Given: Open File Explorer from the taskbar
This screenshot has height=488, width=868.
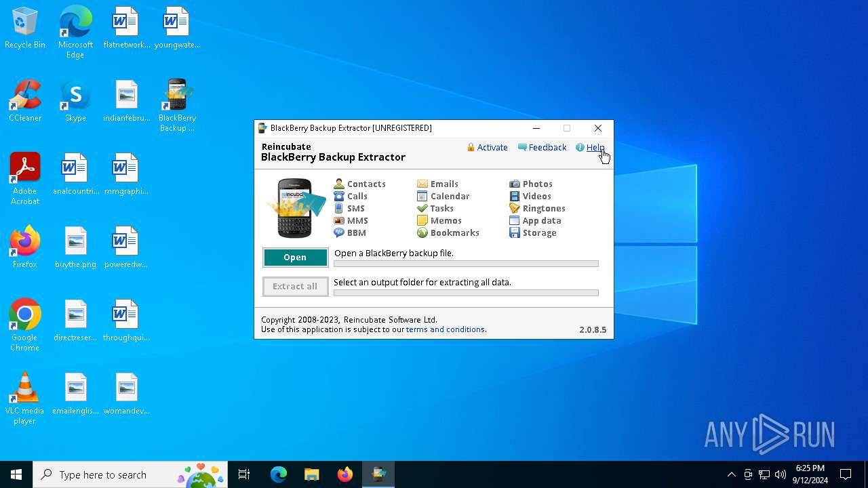Looking at the screenshot, I should pyautogui.click(x=311, y=474).
